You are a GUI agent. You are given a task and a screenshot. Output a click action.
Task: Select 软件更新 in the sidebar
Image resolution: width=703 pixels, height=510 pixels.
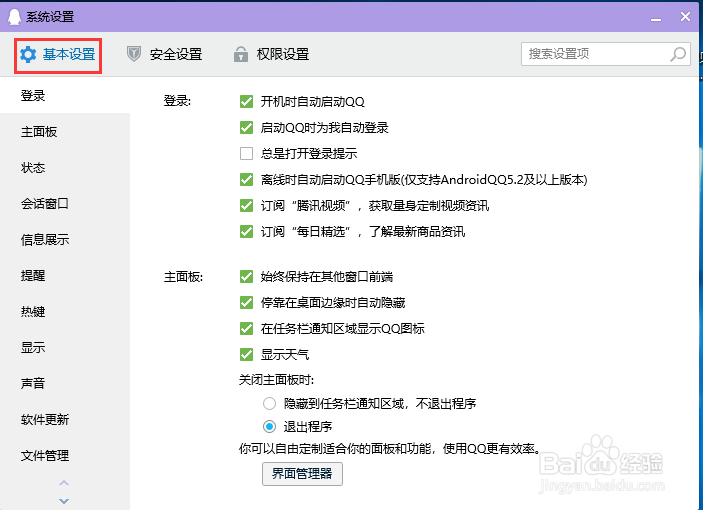[x=65, y=419]
